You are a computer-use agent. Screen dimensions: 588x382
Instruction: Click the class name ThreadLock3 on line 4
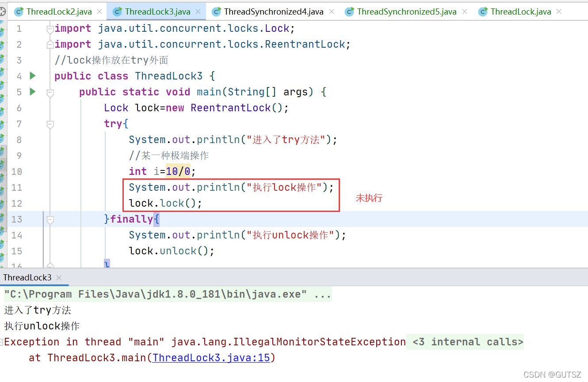169,76
